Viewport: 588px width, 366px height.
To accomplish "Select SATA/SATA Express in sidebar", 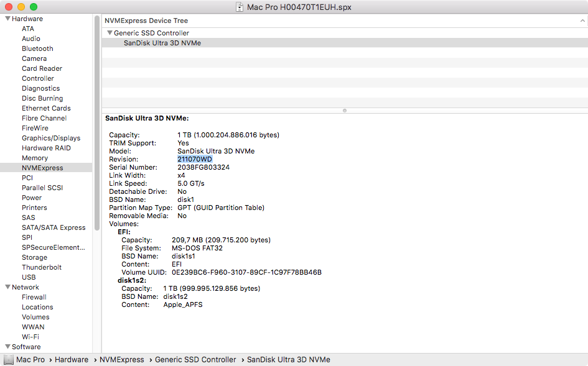I will click(x=54, y=227).
